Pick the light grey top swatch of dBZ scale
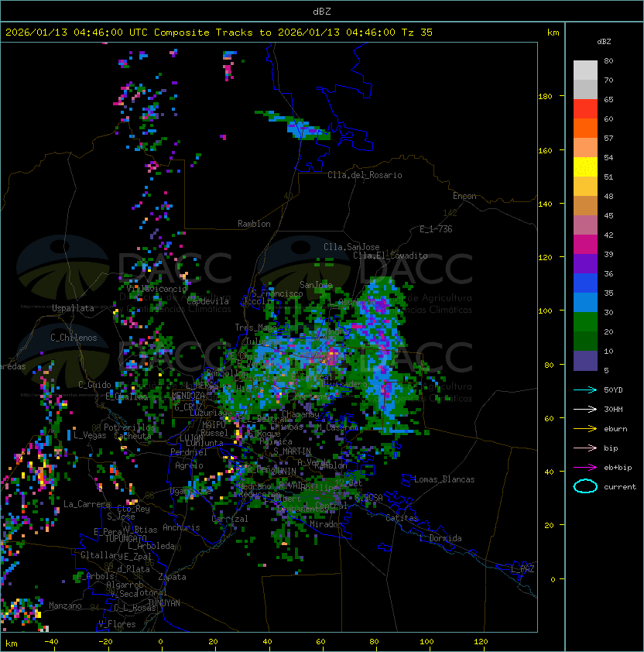 click(585, 70)
